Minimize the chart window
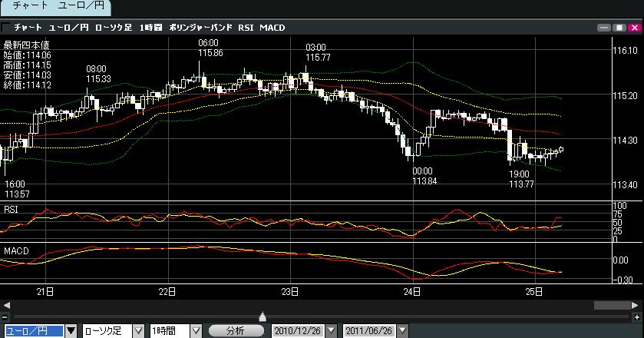The height and width of the screenshot is (338, 644). [x=604, y=28]
